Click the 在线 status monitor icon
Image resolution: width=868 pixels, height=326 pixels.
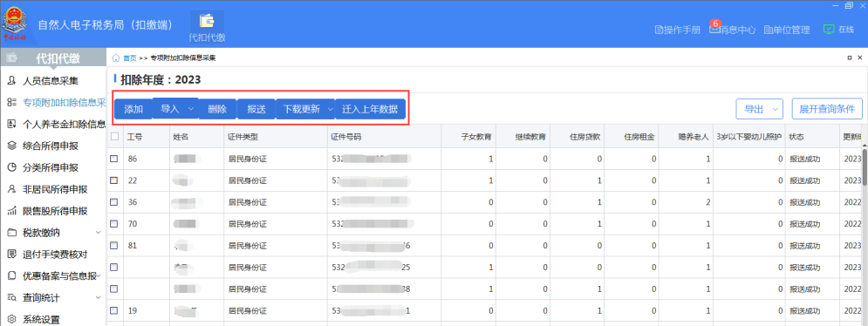[828, 30]
